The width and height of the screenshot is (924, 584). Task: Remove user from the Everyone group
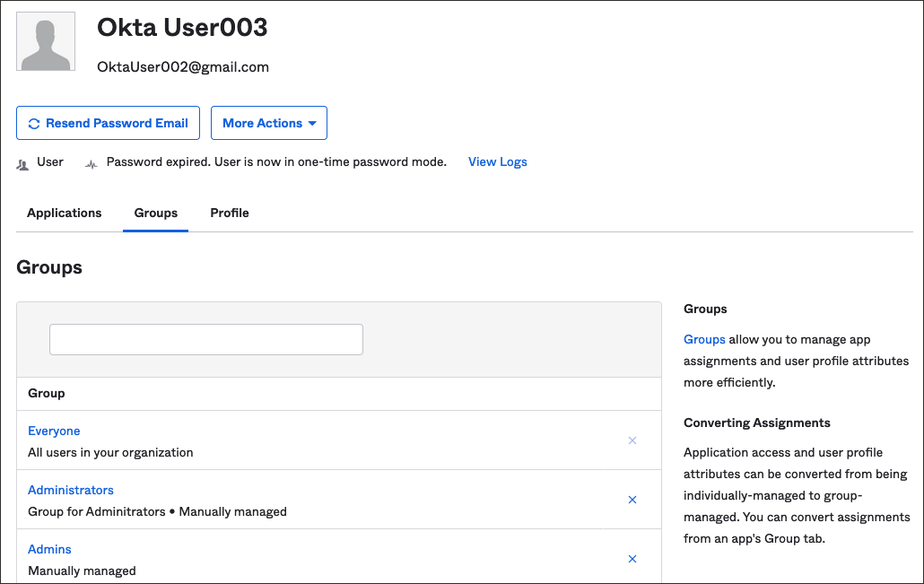click(x=632, y=440)
